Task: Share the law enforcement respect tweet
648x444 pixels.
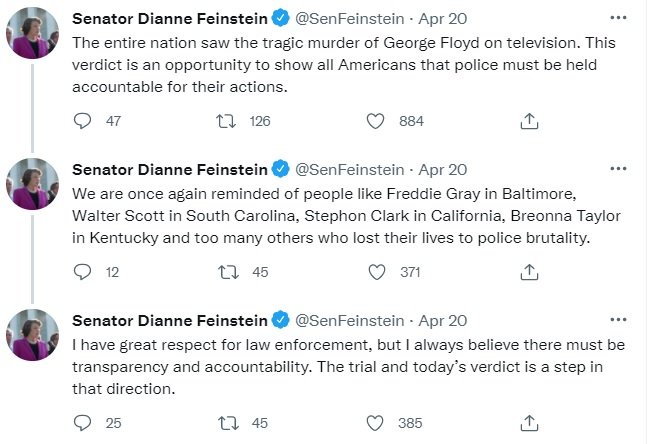Action: pos(531,423)
